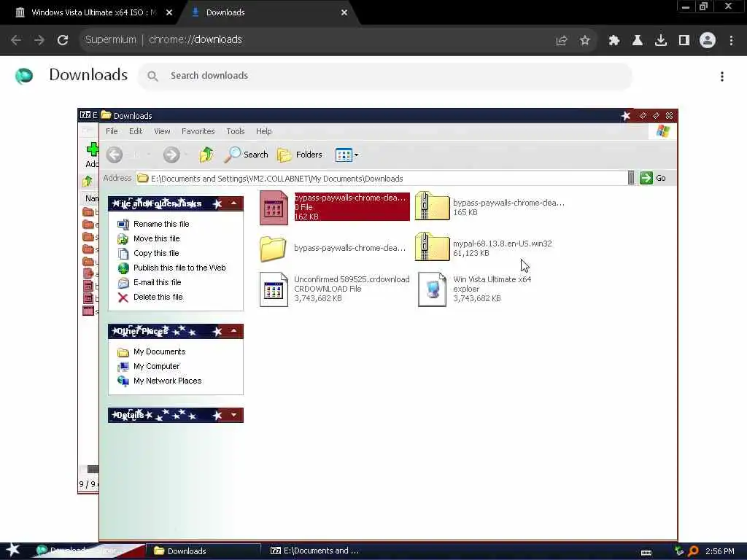This screenshot has height=560, width=747.
Task: Bookmark this page with the star icon
Action: pyautogui.click(x=584, y=41)
